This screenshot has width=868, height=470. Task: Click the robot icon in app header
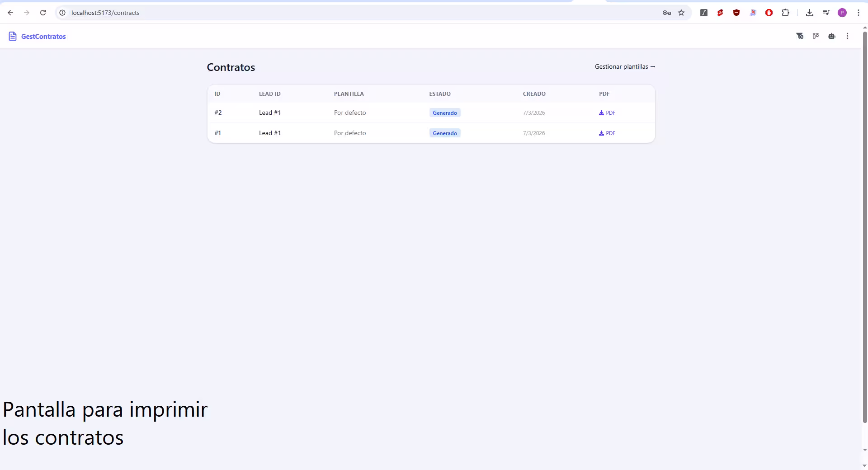(x=831, y=36)
